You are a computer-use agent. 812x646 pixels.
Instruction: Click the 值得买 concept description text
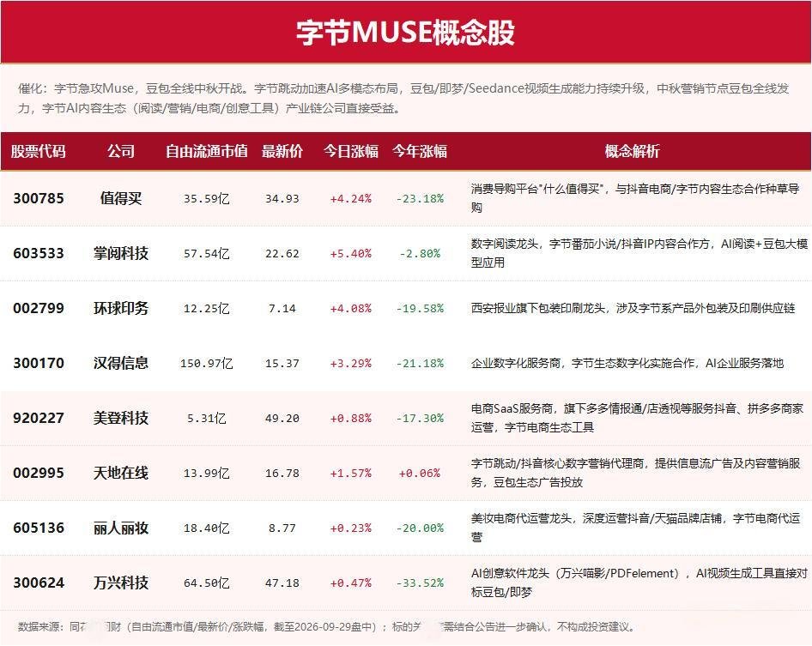(635, 197)
